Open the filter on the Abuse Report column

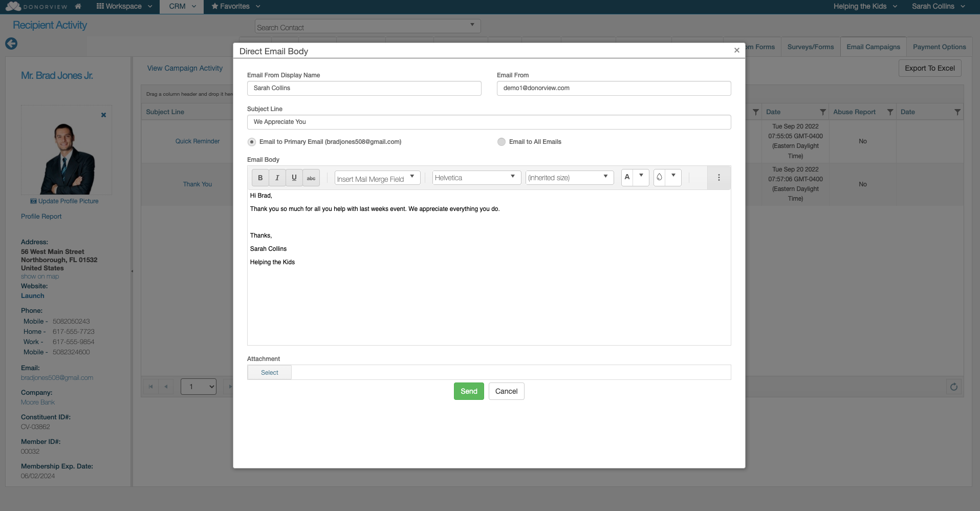pos(889,112)
